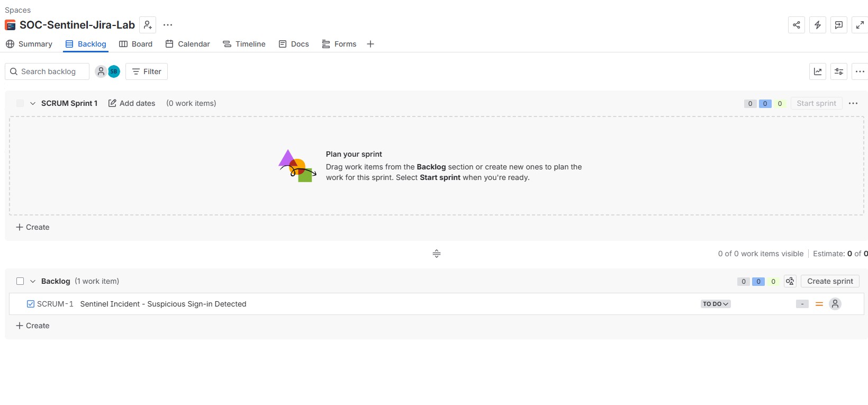
Task: Open the TO DO status dropdown
Action: [716, 304]
